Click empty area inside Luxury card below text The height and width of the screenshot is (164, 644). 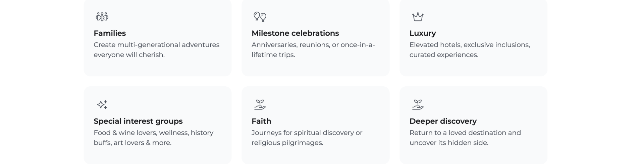[x=473, y=68]
